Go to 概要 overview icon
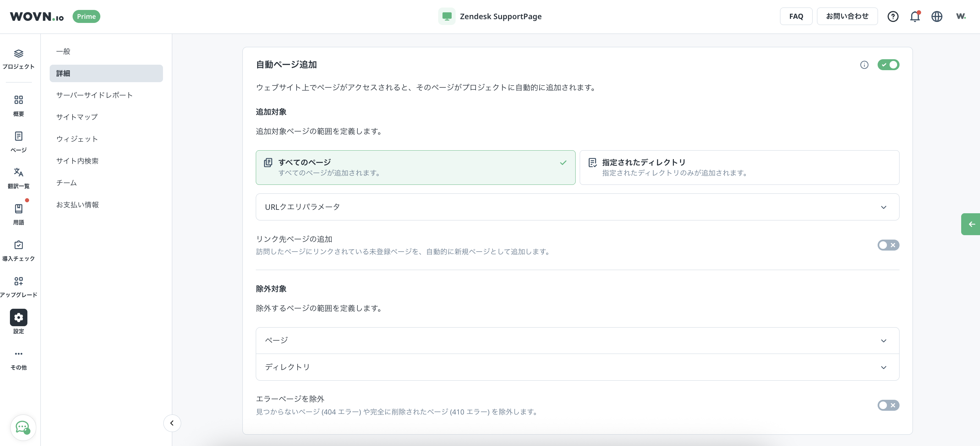The height and width of the screenshot is (446, 980). pyautogui.click(x=18, y=100)
